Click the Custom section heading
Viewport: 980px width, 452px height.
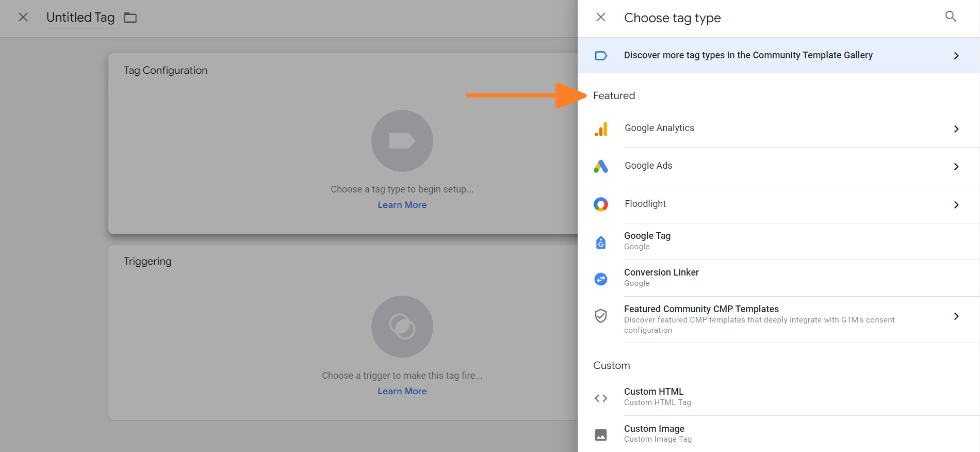[x=612, y=365]
